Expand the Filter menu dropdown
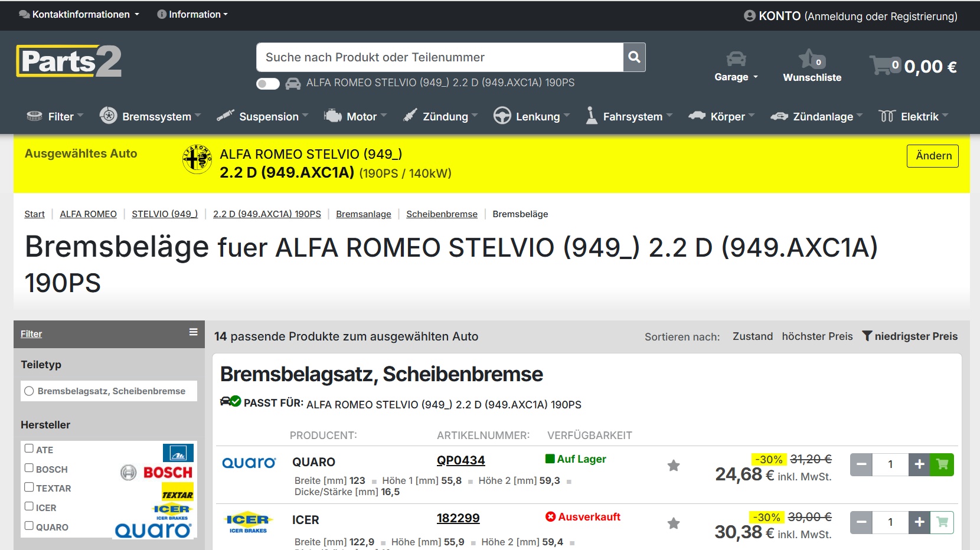This screenshot has width=980, height=550. click(55, 116)
